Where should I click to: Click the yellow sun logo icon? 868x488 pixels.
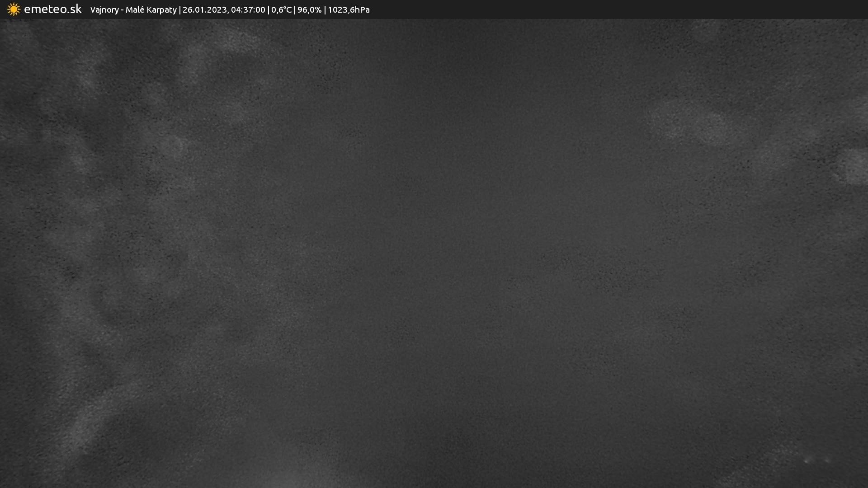pyautogui.click(x=14, y=9)
